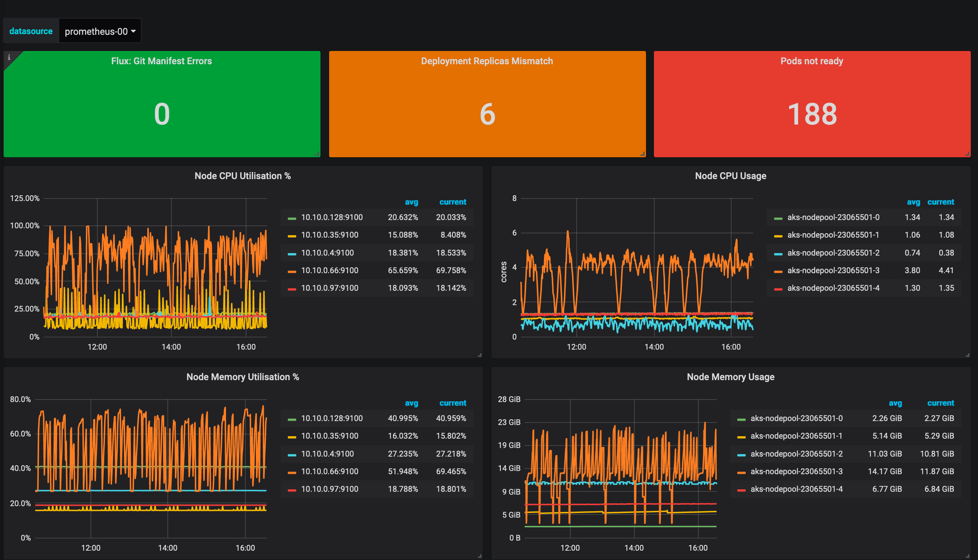Open Deployment Replicas Mismatch panel title menu
978x560 pixels.
(x=486, y=61)
